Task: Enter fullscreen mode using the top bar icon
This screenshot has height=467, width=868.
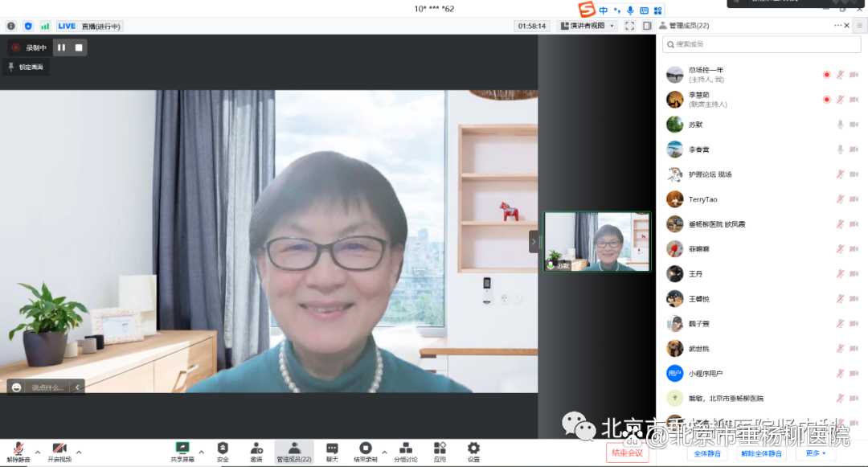Action: [x=629, y=26]
